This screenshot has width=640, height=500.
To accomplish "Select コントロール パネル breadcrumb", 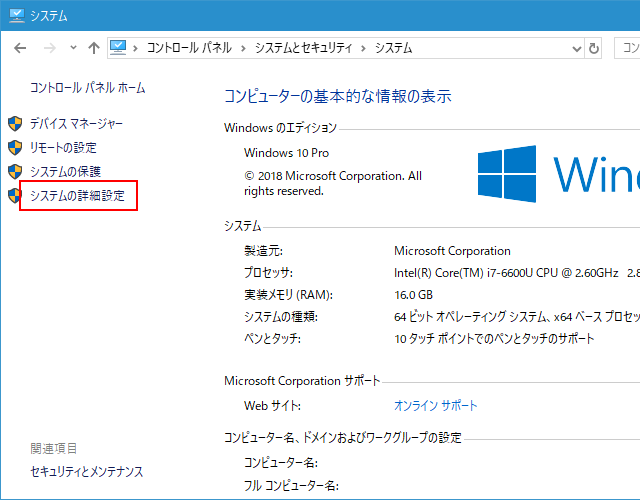I will (189, 48).
